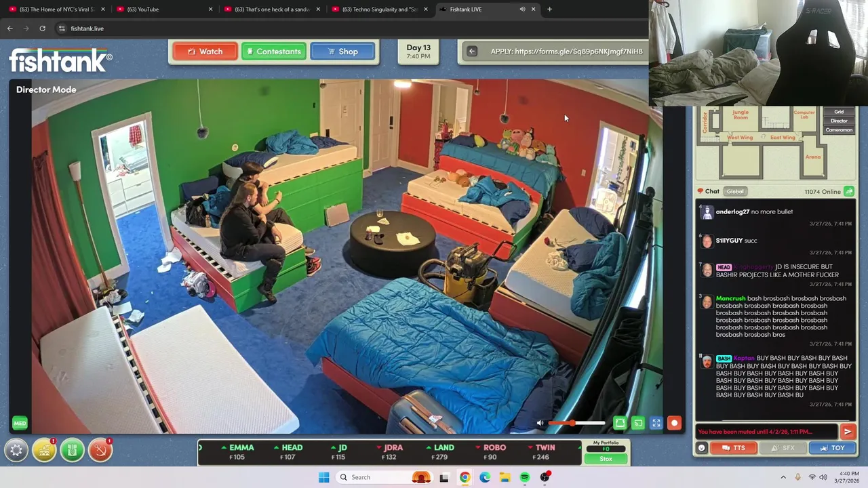The width and height of the screenshot is (868, 488).
Task: Click the green online users icon
Action: [848, 192]
